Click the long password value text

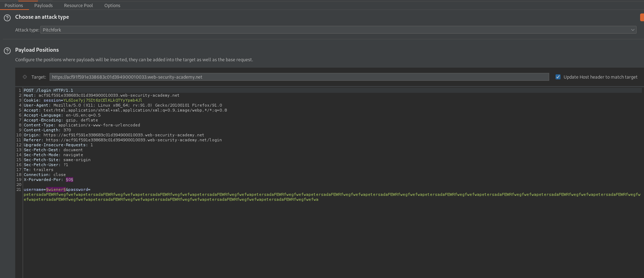point(332,197)
